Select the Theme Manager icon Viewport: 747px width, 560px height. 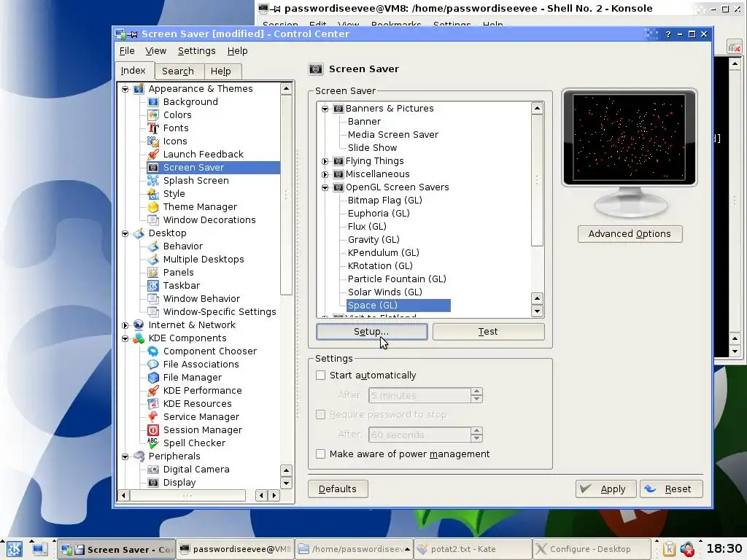[153, 206]
